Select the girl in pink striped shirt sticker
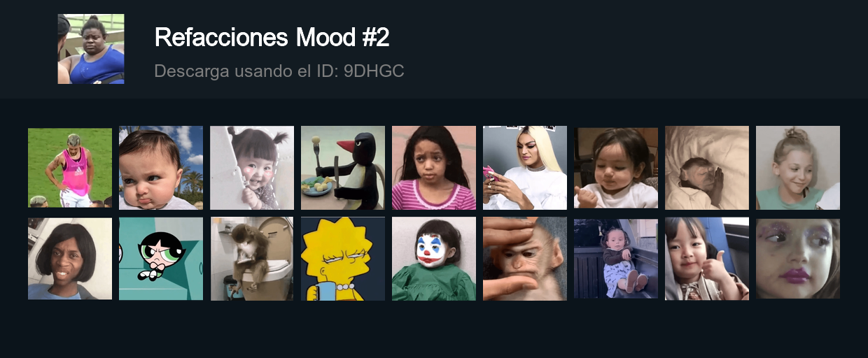This screenshot has height=358, width=868. click(434, 168)
